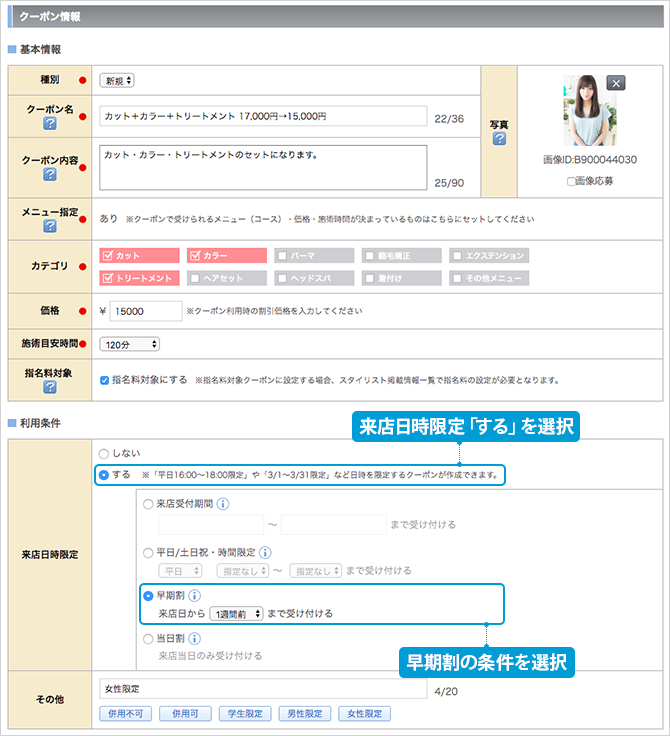
Task: Select the しない radio button
Action: pyautogui.click(x=104, y=454)
